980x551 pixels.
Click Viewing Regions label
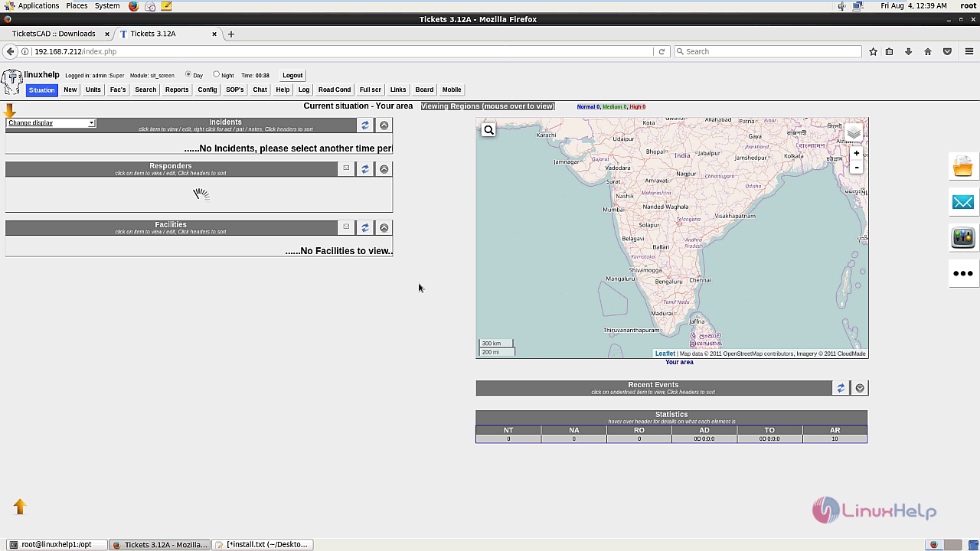point(488,106)
